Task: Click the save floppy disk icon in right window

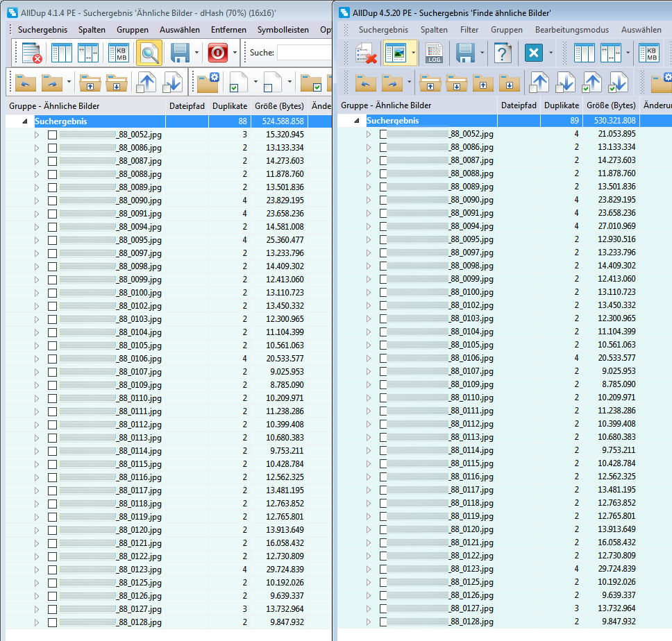Action: 464,53
